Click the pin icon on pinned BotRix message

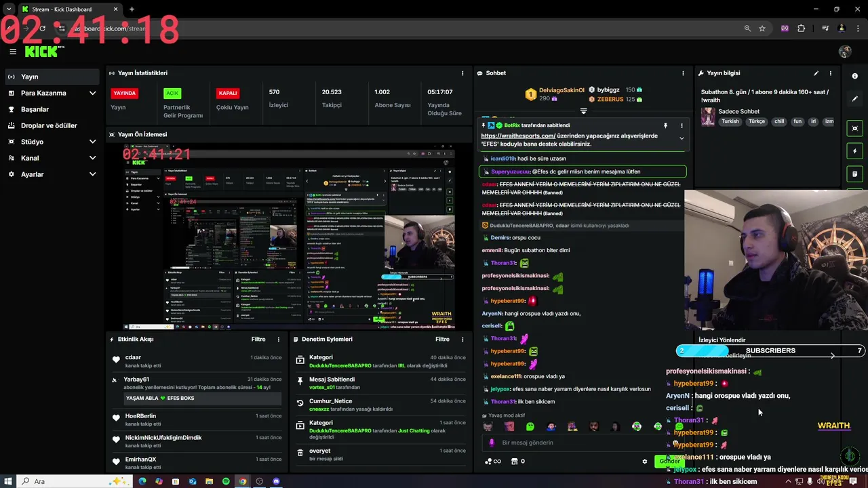tap(665, 125)
